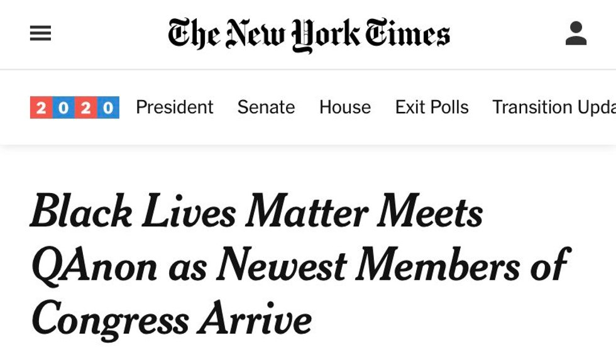
Task: Click the first red "2" election tile
Action: [41, 108]
